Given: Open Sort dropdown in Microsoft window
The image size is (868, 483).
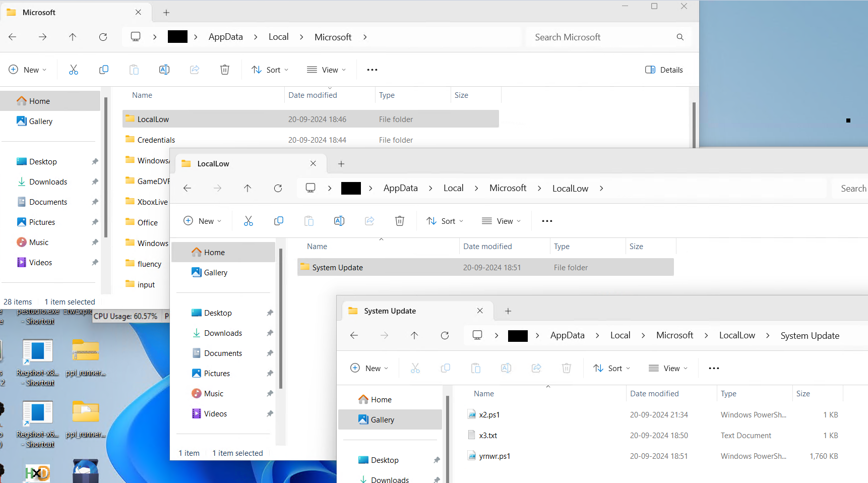Looking at the screenshot, I should pos(270,70).
